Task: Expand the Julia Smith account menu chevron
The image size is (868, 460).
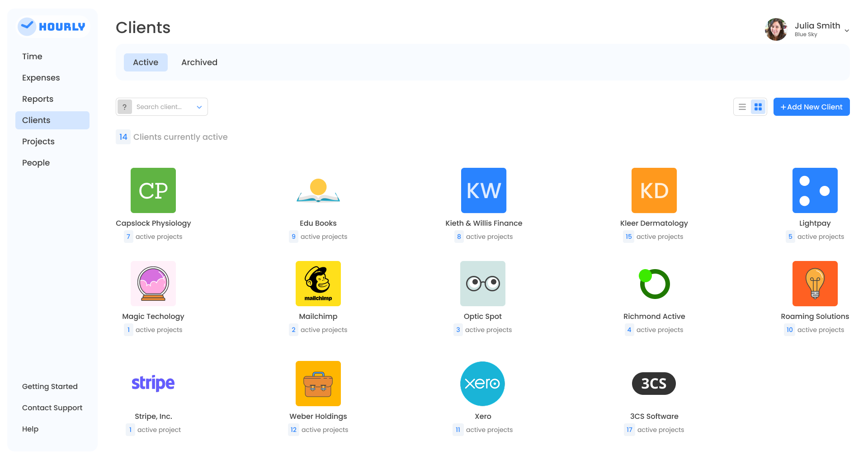Action: click(847, 31)
